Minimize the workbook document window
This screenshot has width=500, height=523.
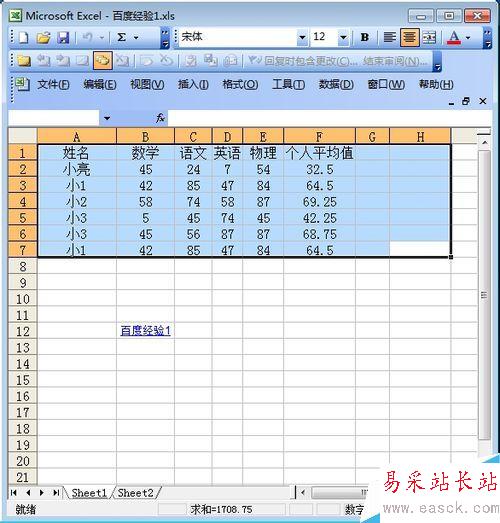[x=452, y=102]
